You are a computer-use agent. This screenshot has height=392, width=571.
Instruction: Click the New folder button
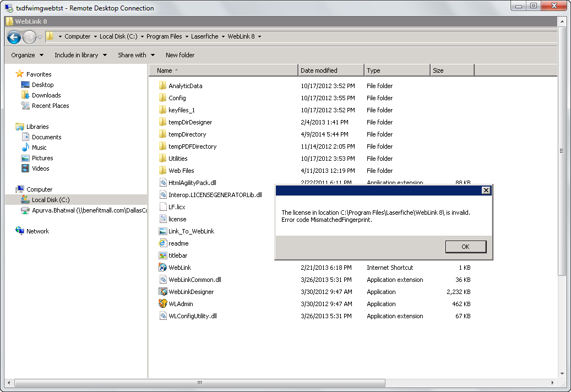(180, 55)
